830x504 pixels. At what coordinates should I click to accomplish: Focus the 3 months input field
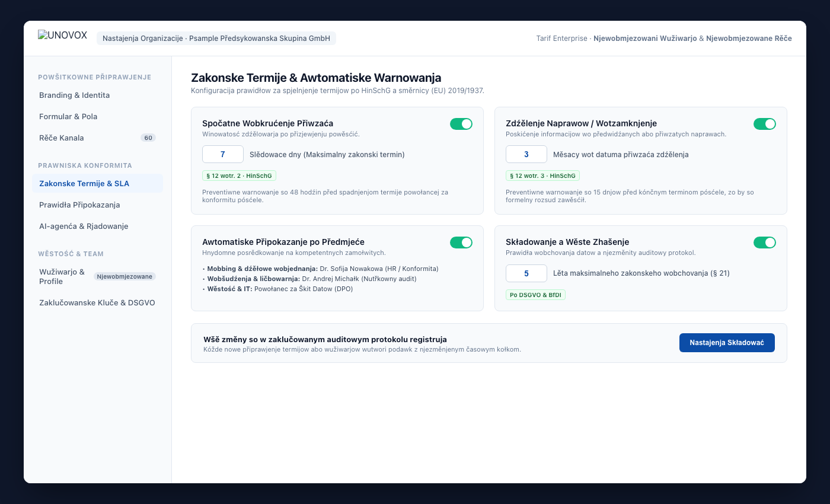point(526,154)
